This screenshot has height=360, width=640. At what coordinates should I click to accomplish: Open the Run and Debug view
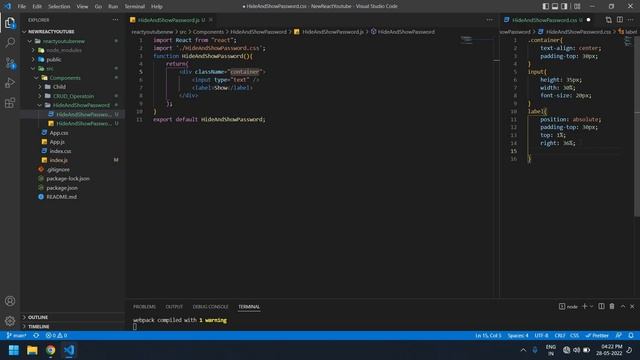click(10, 83)
